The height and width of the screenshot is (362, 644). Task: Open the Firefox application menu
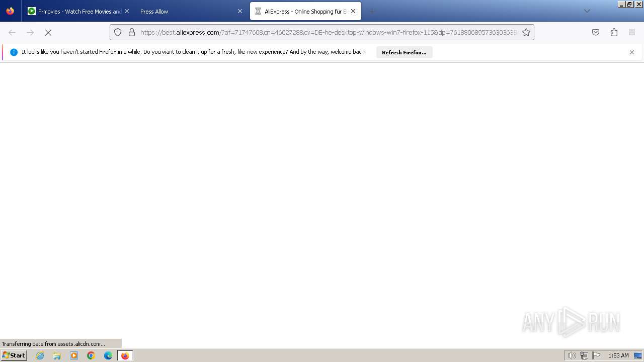click(632, 32)
